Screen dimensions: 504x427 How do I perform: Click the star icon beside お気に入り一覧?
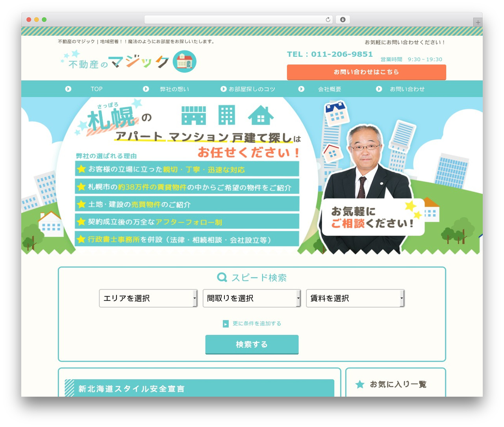(x=360, y=384)
